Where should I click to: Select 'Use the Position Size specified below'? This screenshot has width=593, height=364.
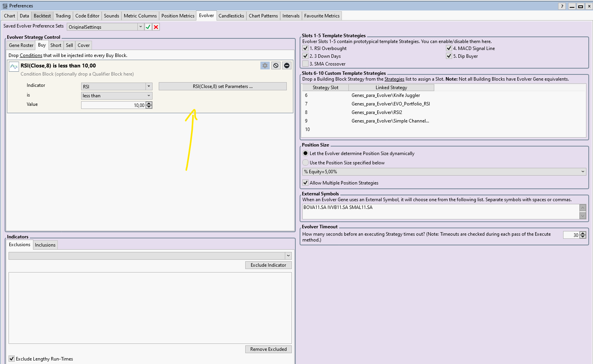(x=306, y=163)
